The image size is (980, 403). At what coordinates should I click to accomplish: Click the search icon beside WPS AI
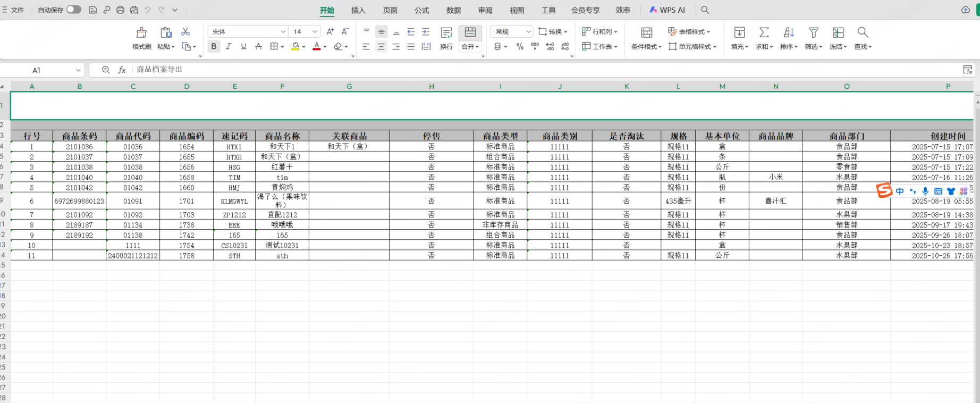(705, 10)
